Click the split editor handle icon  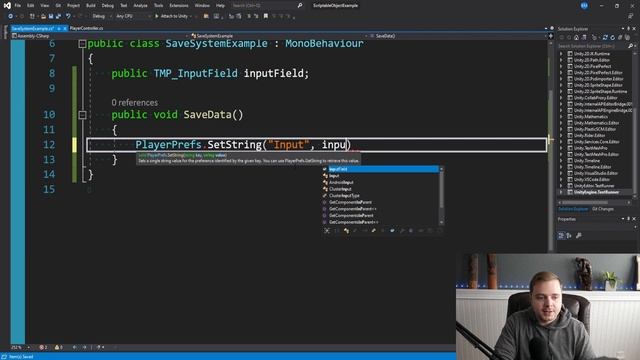[x=551, y=36]
